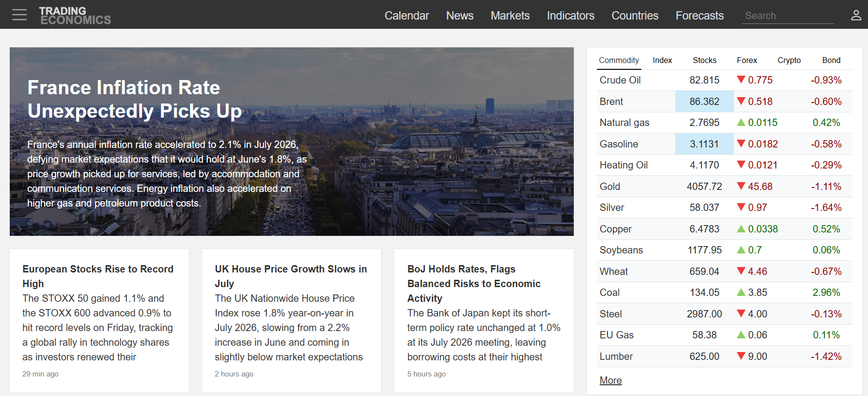Switch to the Bond tab

pos(831,60)
